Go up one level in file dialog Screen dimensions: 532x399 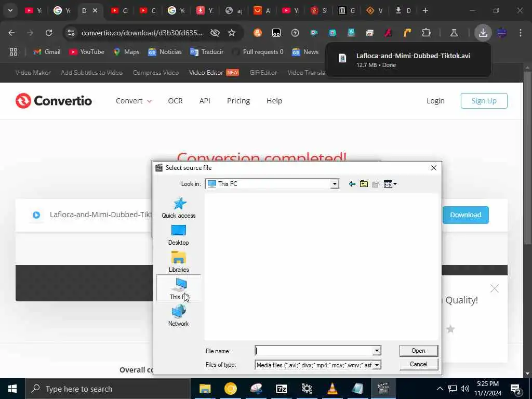pyautogui.click(x=364, y=184)
